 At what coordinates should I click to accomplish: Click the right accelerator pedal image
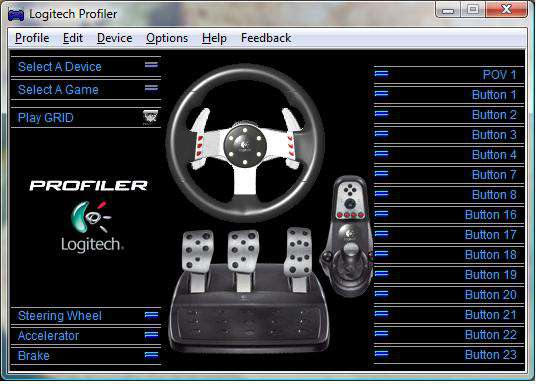coord(299,251)
